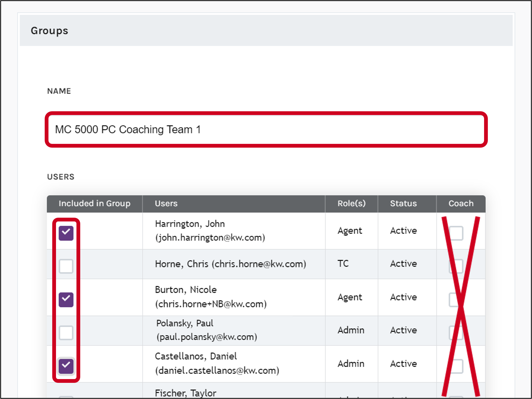This screenshot has width=532, height=399.
Task: Click the Included in Group column header
Action: pos(94,204)
